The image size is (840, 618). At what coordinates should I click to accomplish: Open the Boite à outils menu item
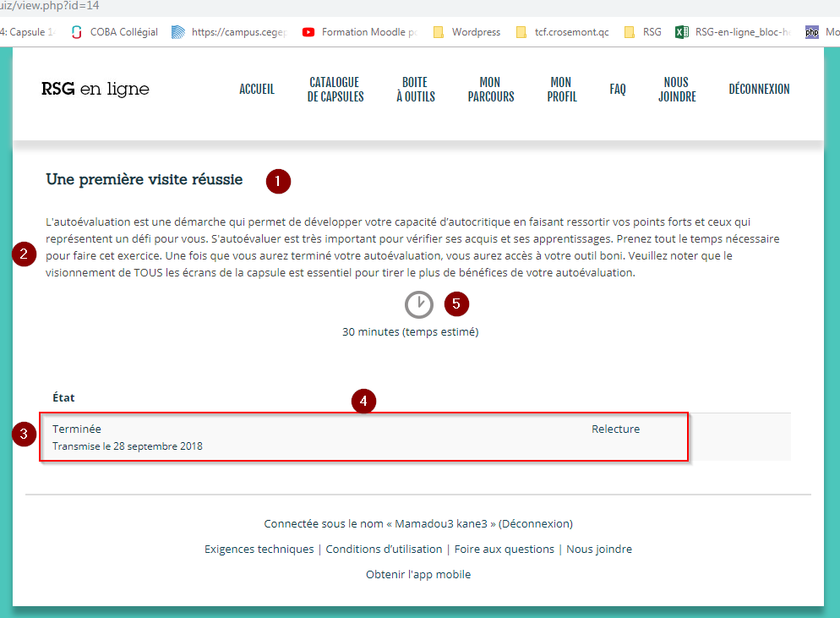415,90
